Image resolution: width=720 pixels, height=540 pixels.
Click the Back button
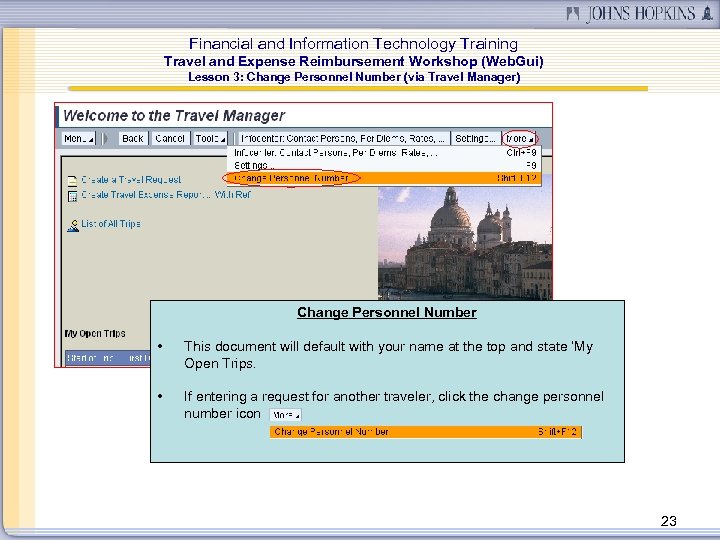[133, 138]
